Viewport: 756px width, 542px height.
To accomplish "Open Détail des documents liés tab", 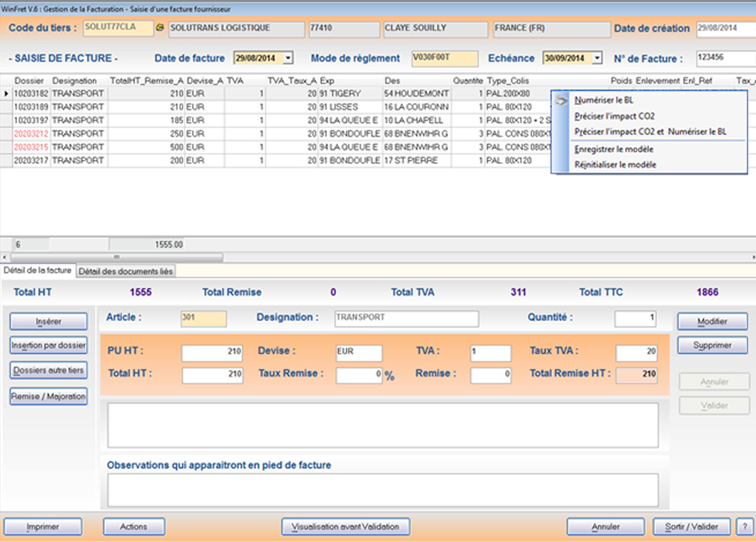I will (126, 271).
